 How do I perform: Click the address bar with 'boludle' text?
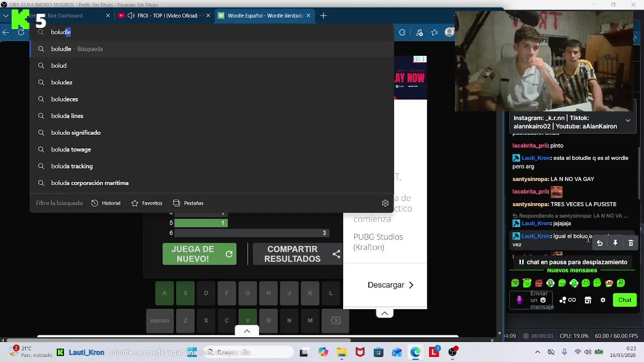211,32
